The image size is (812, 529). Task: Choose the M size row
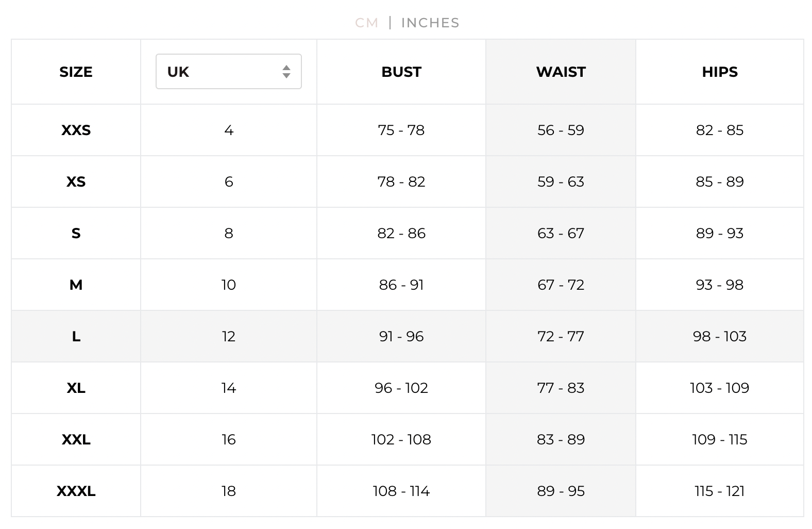76,285
